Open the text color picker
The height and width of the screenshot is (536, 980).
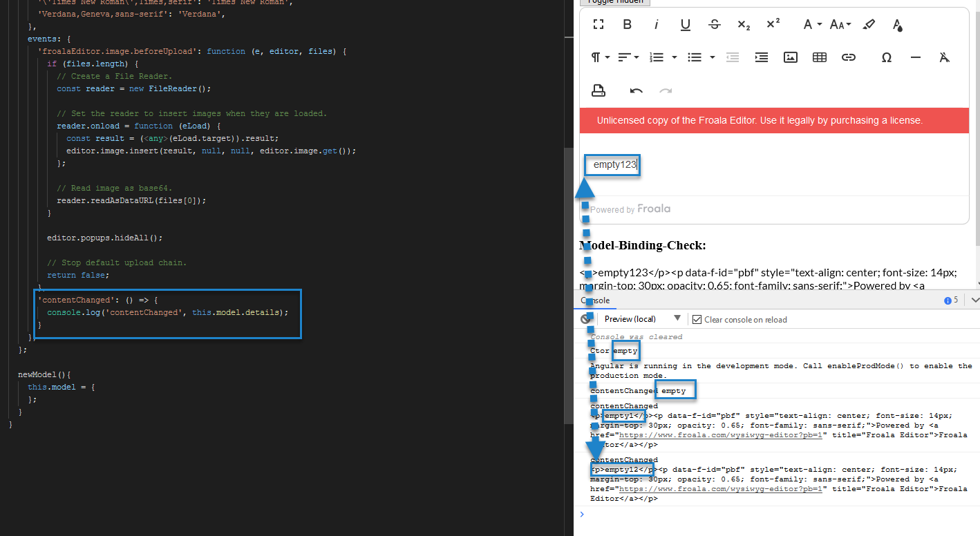click(x=897, y=24)
